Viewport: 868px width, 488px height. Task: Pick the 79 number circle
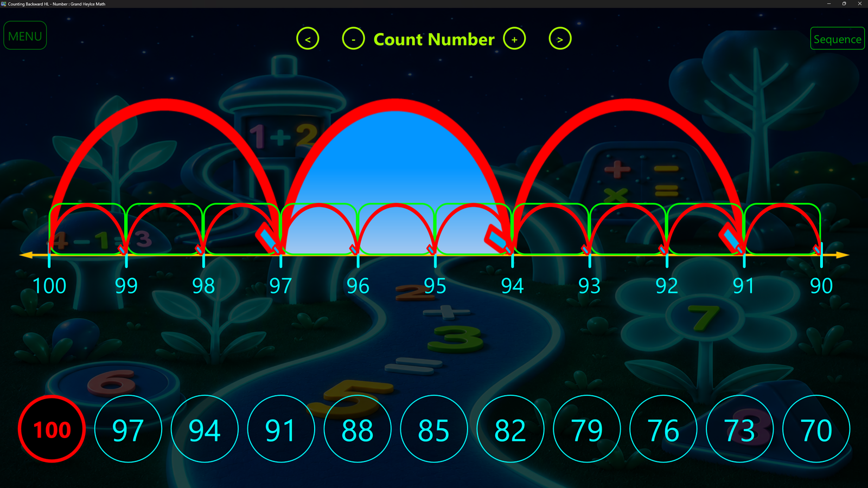click(587, 429)
